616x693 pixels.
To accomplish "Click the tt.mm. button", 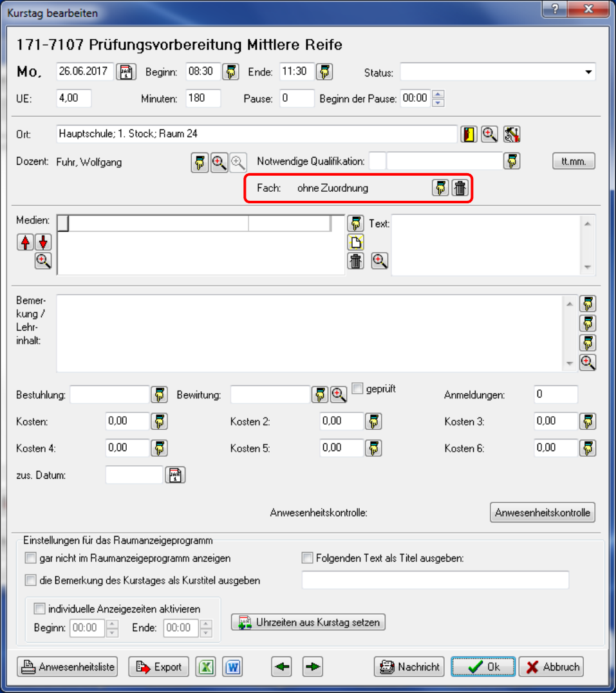I will (574, 162).
